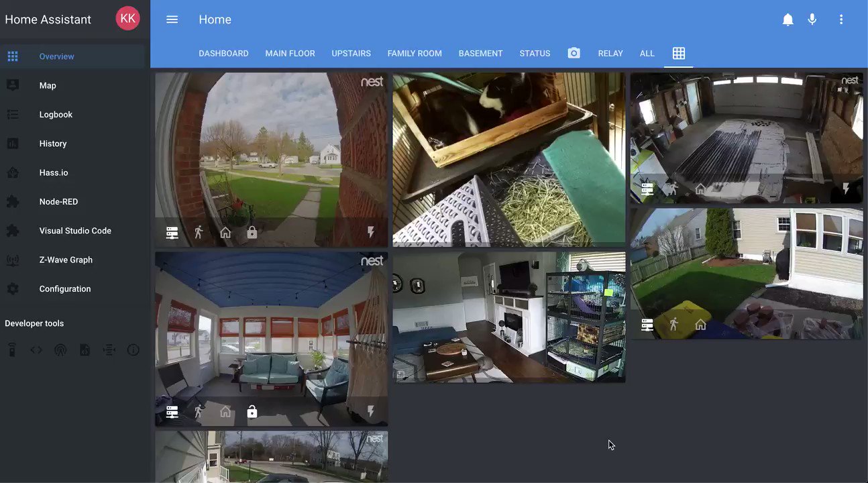868x483 pixels.
Task: Open MQTT developer tool icon
Action: point(109,350)
